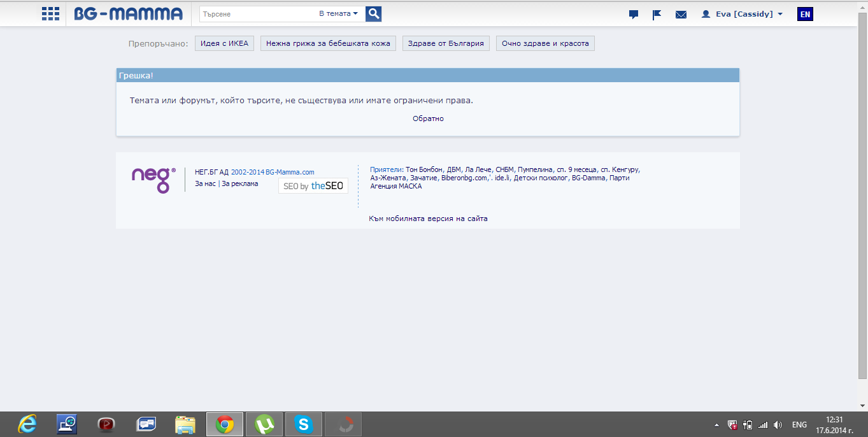Open uTorrent from the taskbar
Viewport: 868px width, 437px height.
pos(264,424)
